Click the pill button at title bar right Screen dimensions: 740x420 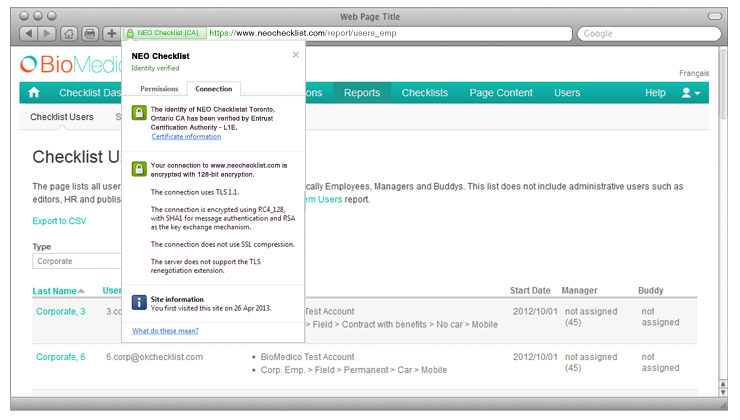(715, 16)
